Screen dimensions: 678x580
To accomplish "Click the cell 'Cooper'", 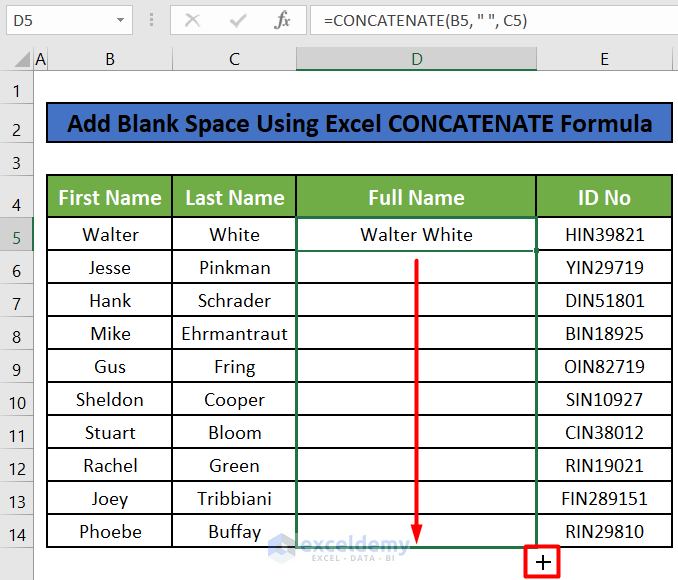I will click(234, 399).
